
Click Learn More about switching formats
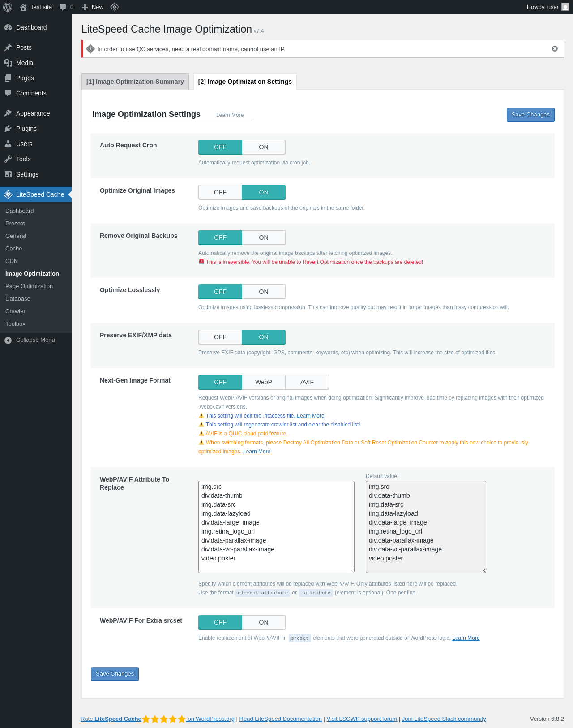pyautogui.click(x=257, y=452)
